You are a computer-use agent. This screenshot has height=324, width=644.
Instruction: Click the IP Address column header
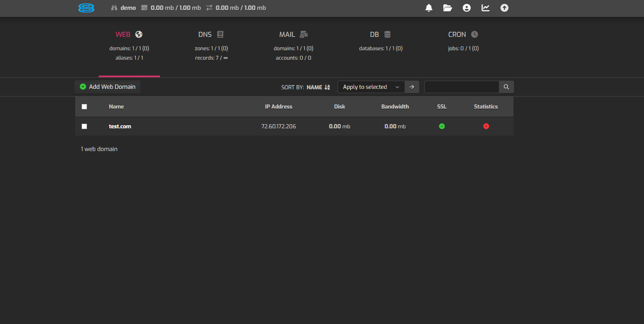coord(278,106)
